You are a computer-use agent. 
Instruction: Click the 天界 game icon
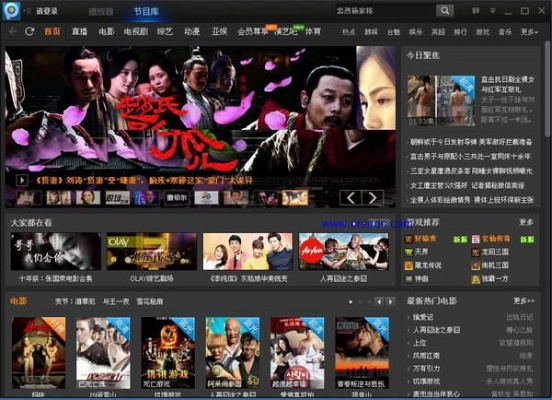click(409, 252)
